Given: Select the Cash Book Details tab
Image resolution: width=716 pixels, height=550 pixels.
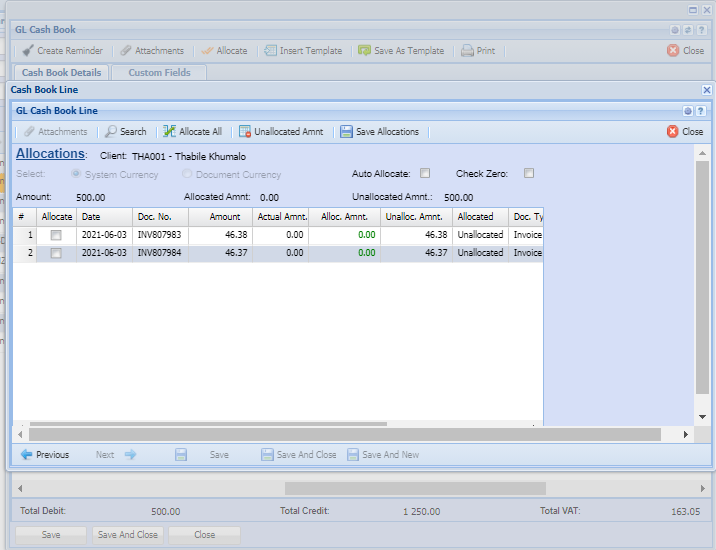Looking at the screenshot, I should (61, 72).
